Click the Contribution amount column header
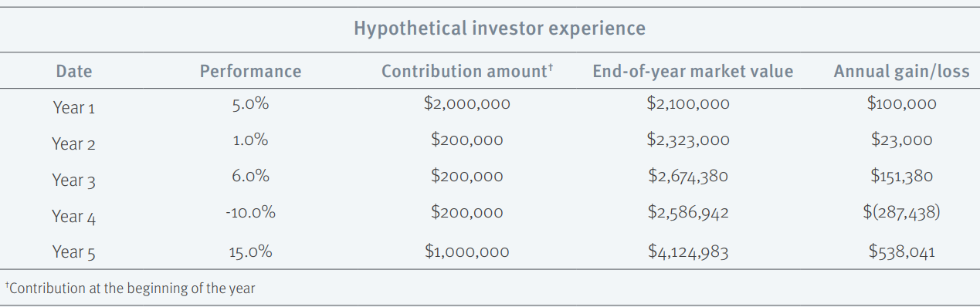The image size is (980, 307). 467,72
